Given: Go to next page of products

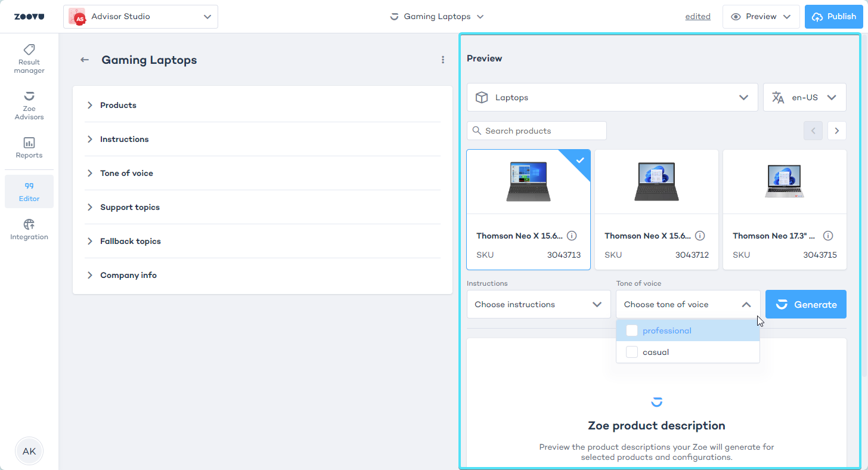Looking at the screenshot, I should 836,131.
